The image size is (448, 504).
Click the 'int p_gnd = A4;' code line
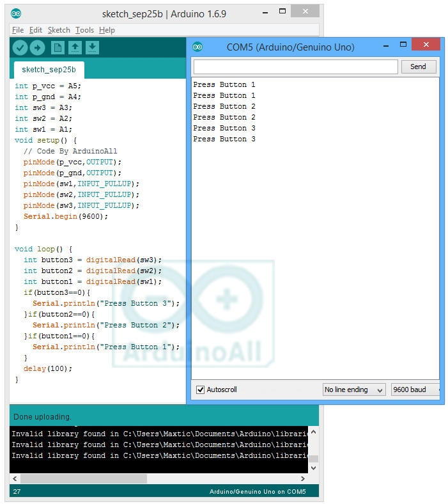48,97
